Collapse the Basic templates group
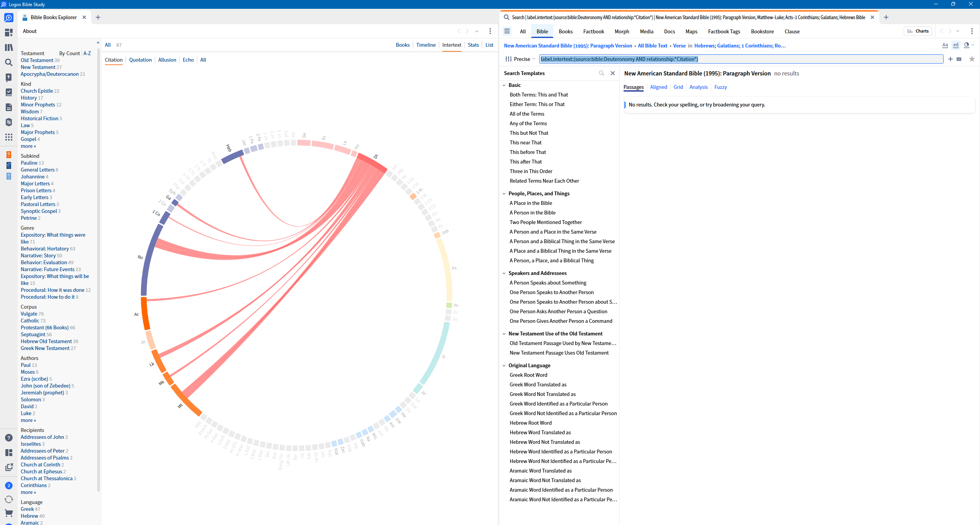980x525 pixels. pyautogui.click(x=504, y=85)
